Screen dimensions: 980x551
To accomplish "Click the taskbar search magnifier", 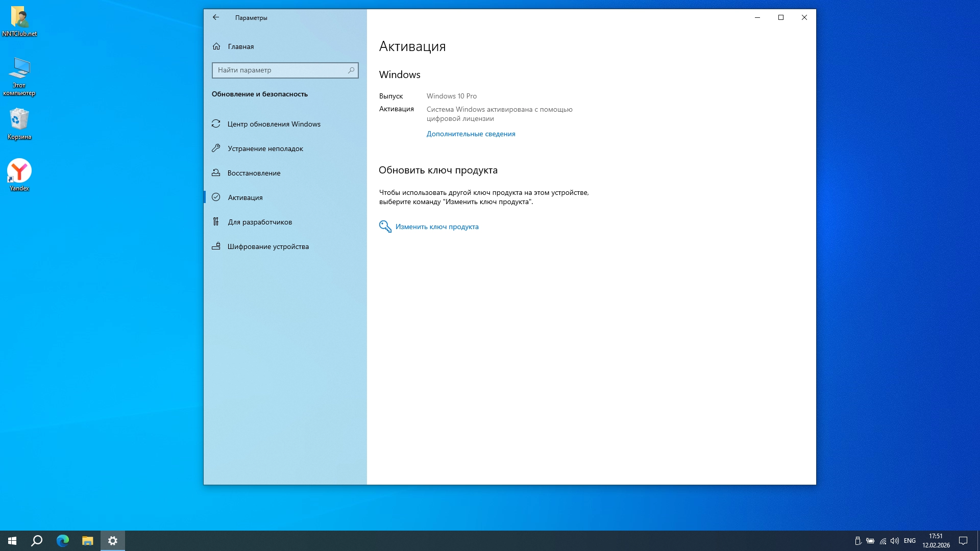I will pos(37,541).
